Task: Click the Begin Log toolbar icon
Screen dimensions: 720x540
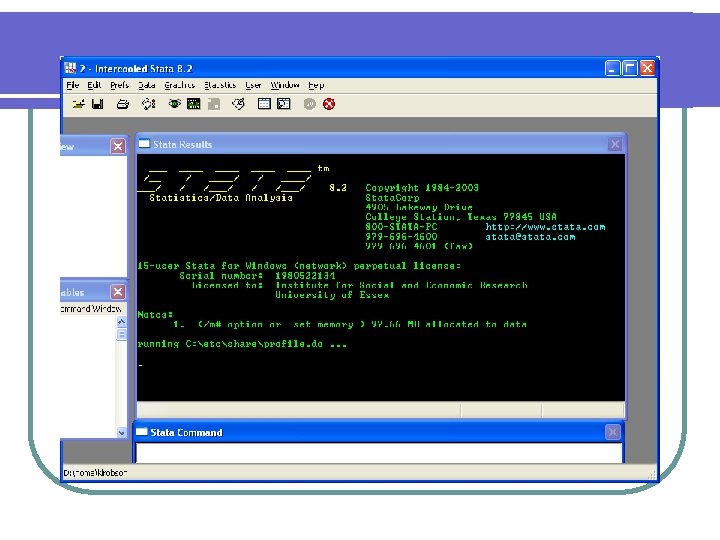Action: click(148, 104)
